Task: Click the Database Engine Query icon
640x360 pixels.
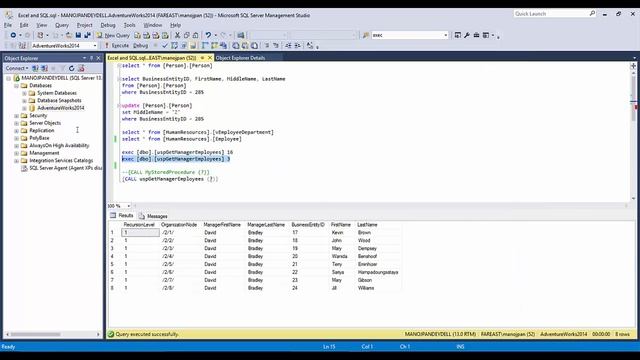Action: click(x=138, y=36)
